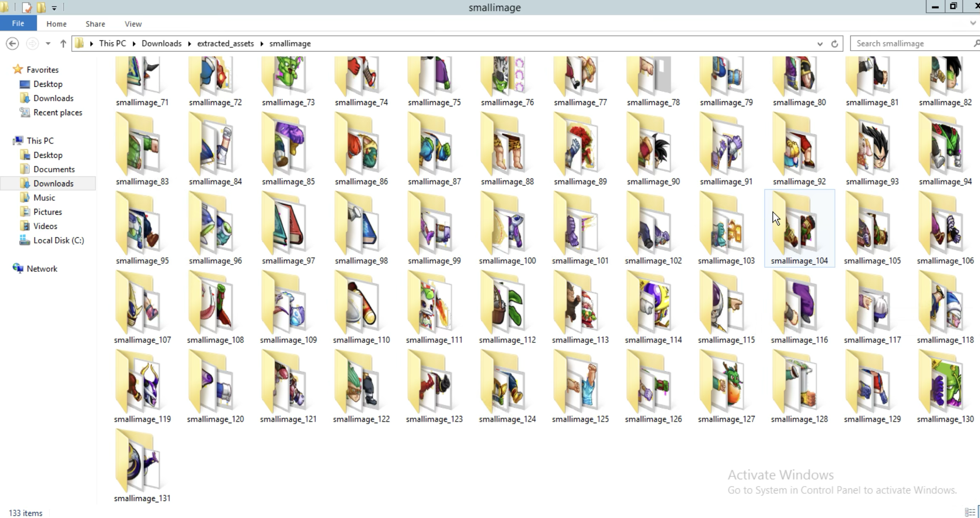Open Documents in the navigation pane
The image size is (980, 518).
(x=54, y=169)
